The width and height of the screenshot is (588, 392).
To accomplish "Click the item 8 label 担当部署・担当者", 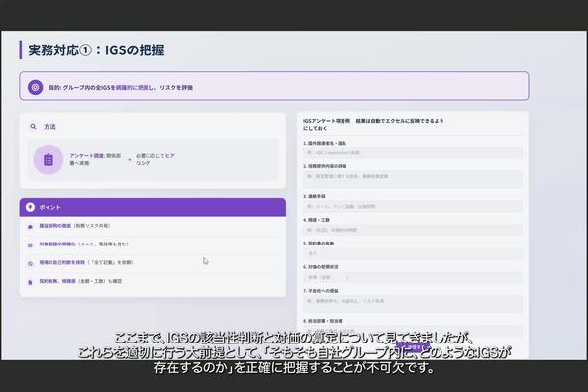I will coord(322,321).
